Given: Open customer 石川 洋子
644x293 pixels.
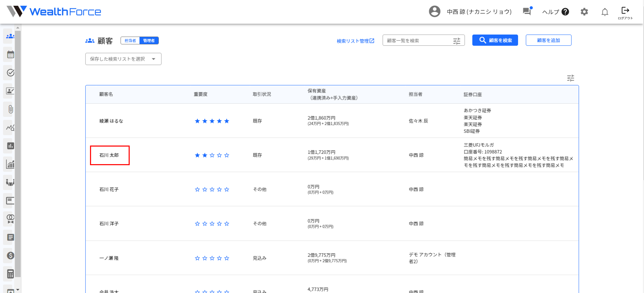Looking at the screenshot, I should point(109,224).
